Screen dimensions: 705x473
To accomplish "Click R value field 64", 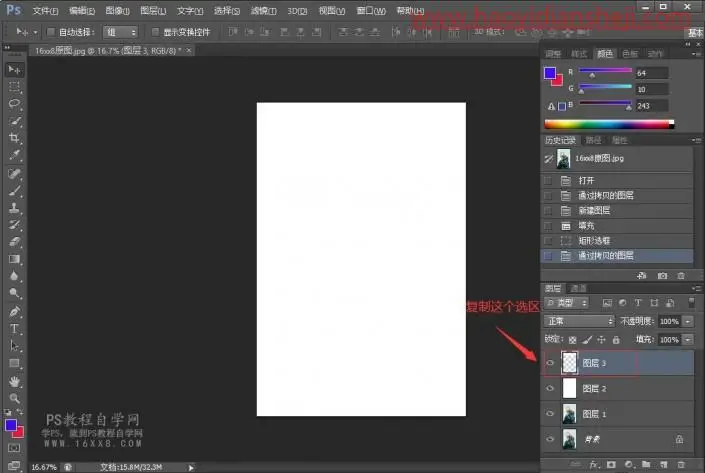I will pyautogui.click(x=652, y=73).
